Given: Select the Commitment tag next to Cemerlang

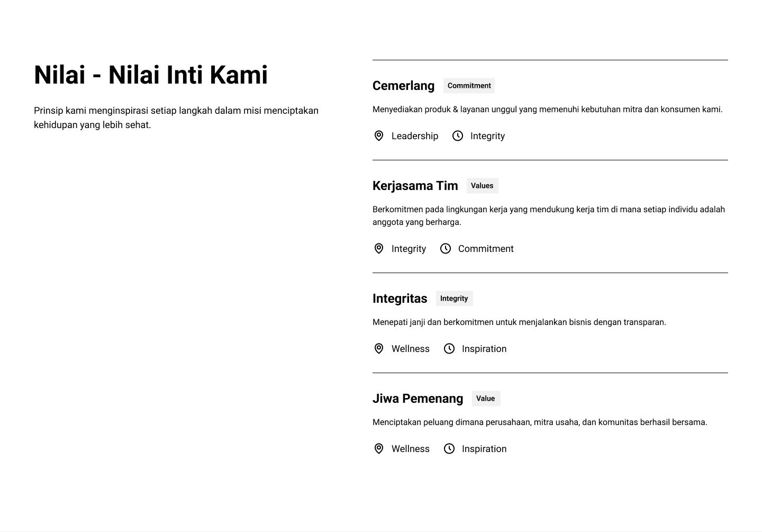Looking at the screenshot, I should coord(469,86).
